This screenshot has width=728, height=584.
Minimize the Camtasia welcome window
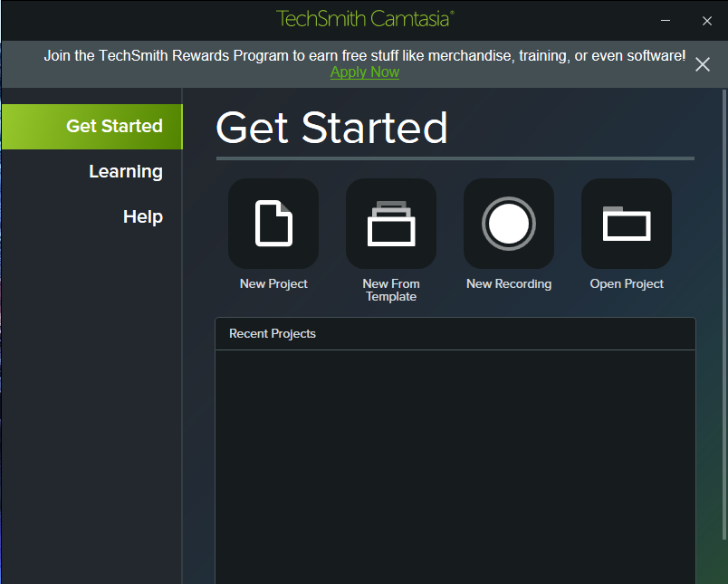tap(666, 20)
